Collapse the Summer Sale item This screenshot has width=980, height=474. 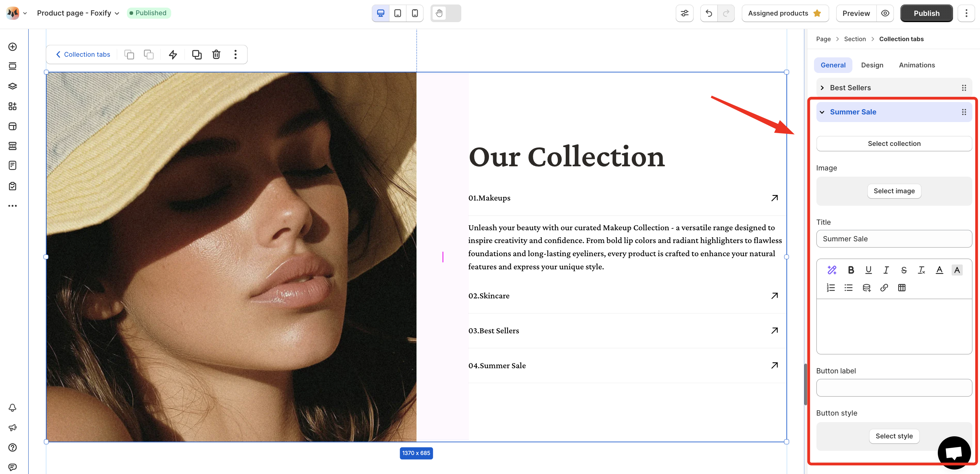[822, 112]
